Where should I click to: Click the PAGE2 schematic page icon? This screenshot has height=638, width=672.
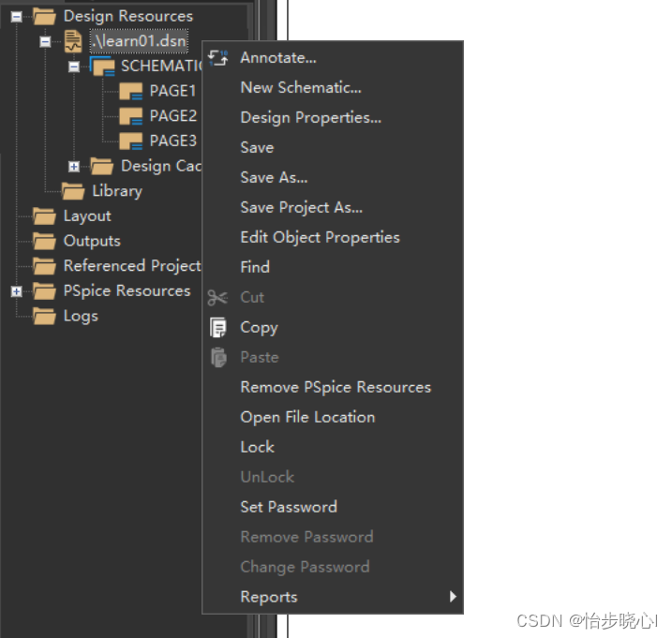[131, 116]
